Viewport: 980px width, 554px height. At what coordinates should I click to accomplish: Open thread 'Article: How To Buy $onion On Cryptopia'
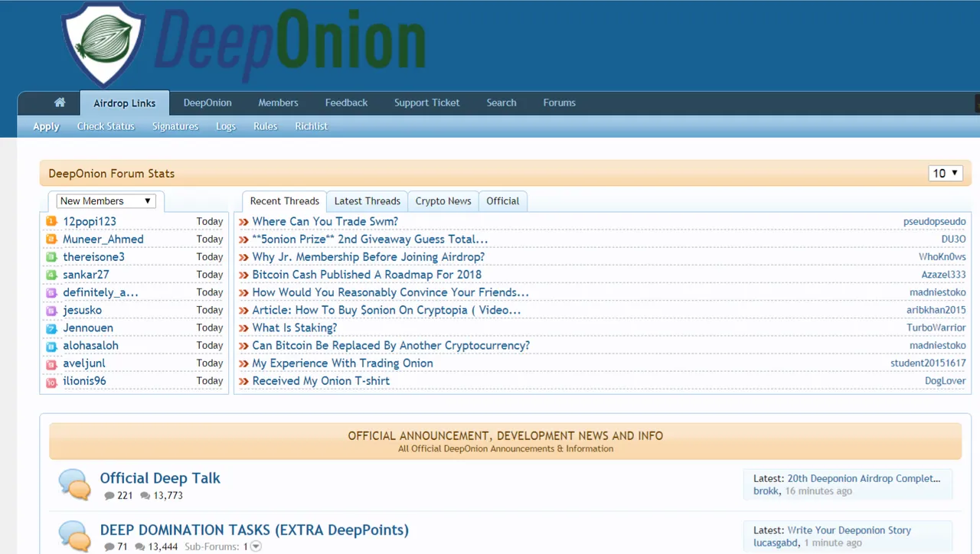(x=387, y=310)
